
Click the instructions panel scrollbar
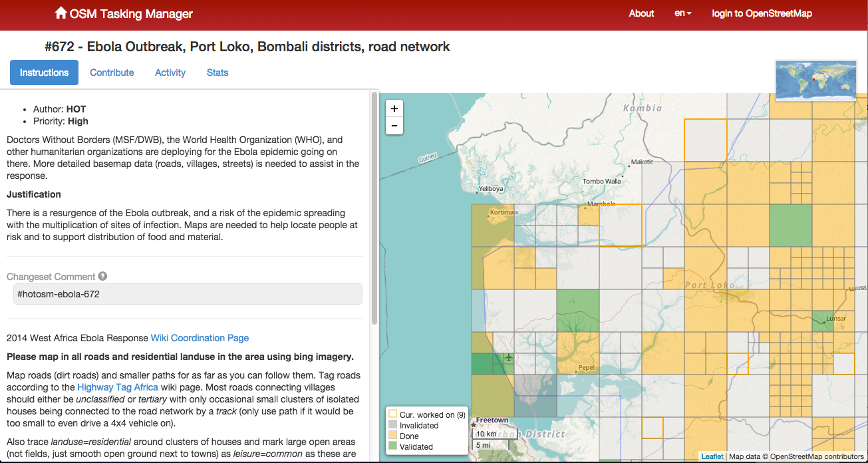pos(374,206)
